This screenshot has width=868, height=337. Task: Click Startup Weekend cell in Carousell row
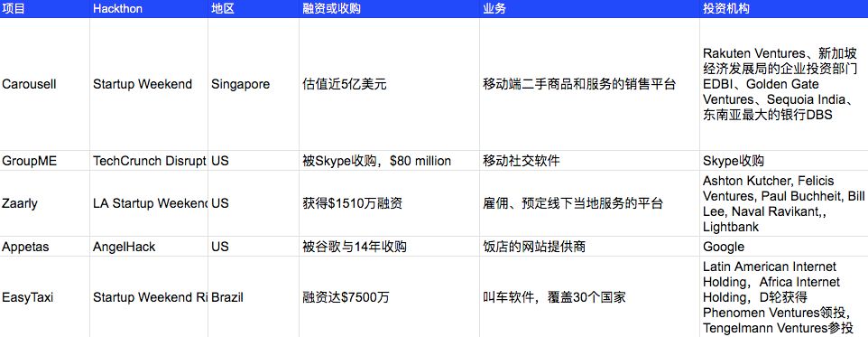[x=149, y=84]
